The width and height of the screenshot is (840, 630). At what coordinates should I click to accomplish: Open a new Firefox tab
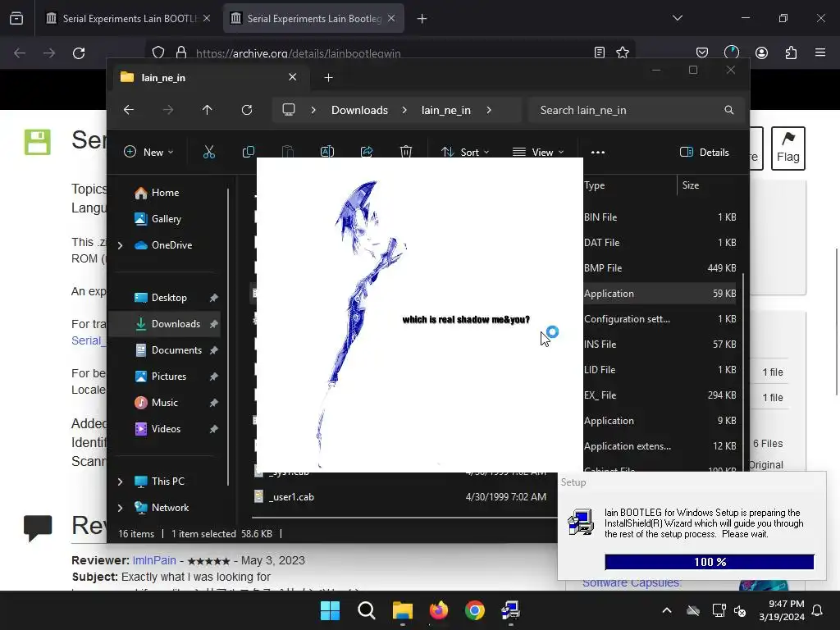click(x=422, y=19)
